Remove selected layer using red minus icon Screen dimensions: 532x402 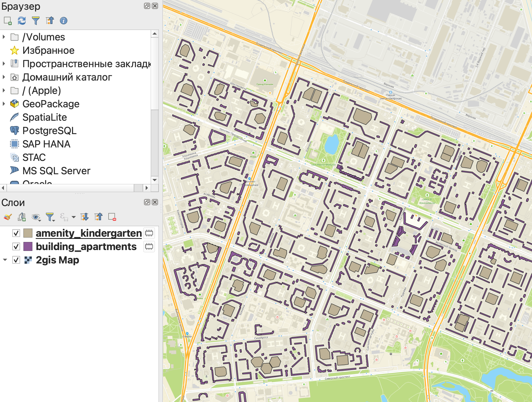[x=112, y=217]
